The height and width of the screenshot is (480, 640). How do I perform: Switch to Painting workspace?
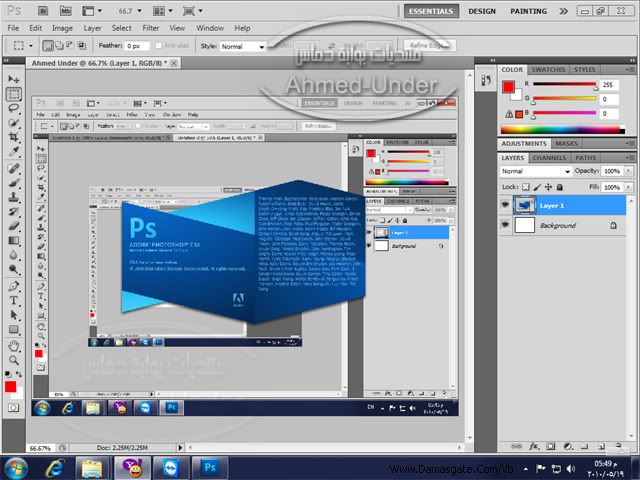click(x=529, y=11)
